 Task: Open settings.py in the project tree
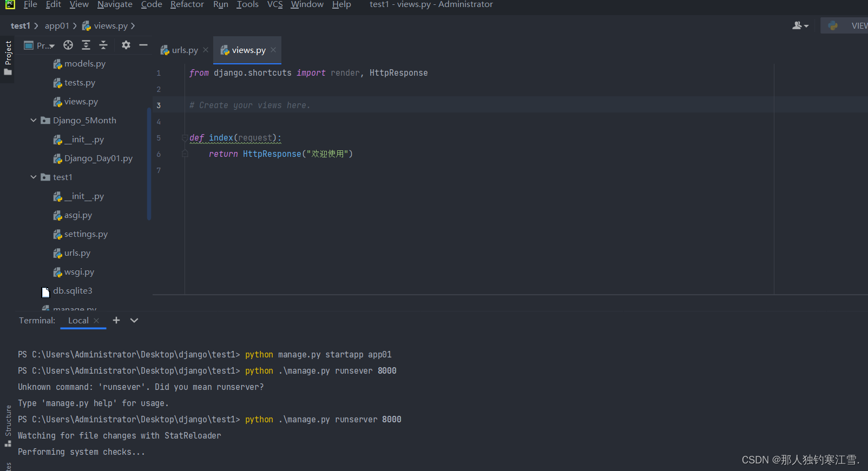tap(80, 234)
